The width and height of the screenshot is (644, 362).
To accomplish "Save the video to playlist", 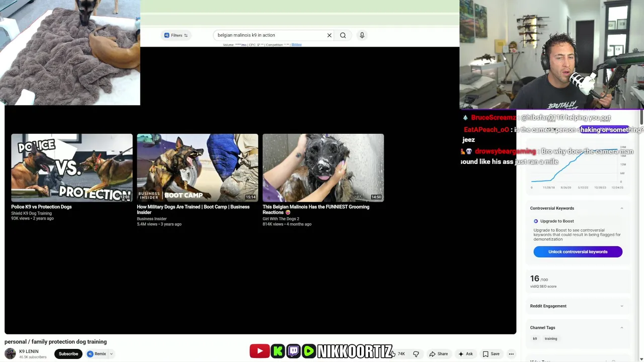I will (491, 354).
